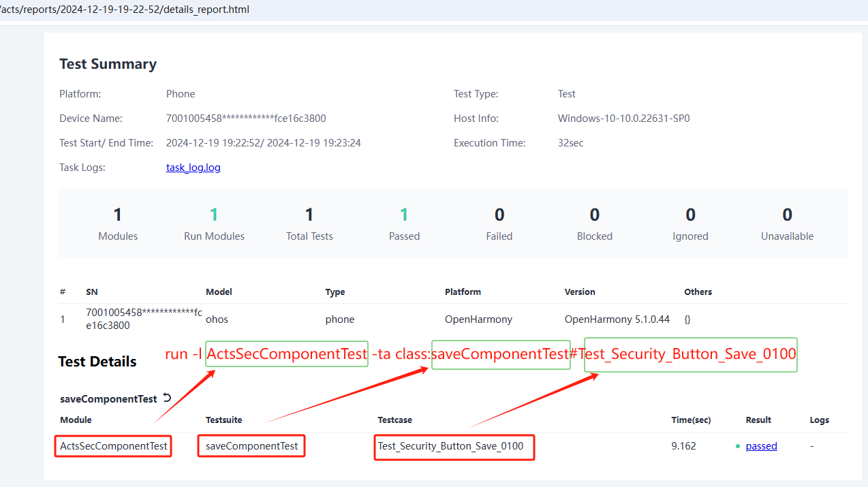Open the task_log.log link
Viewport: 868px width, 487px height.
tap(193, 168)
